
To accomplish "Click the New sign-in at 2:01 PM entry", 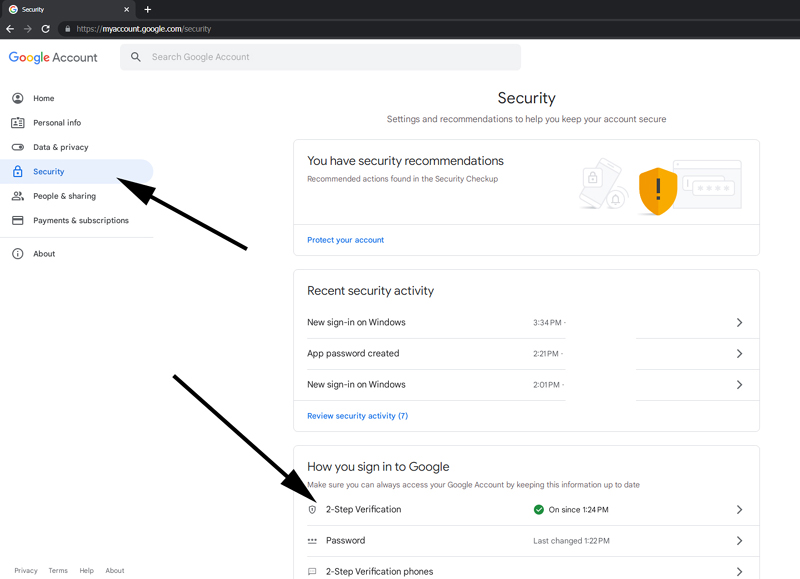I will click(x=356, y=384).
